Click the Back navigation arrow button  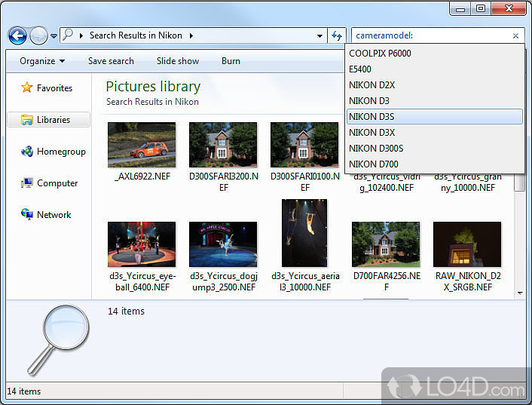click(x=17, y=35)
